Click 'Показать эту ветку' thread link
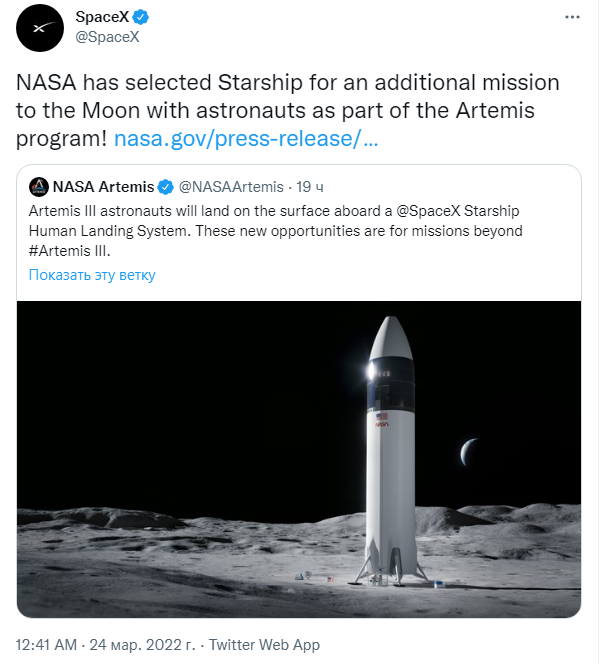 (92, 275)
